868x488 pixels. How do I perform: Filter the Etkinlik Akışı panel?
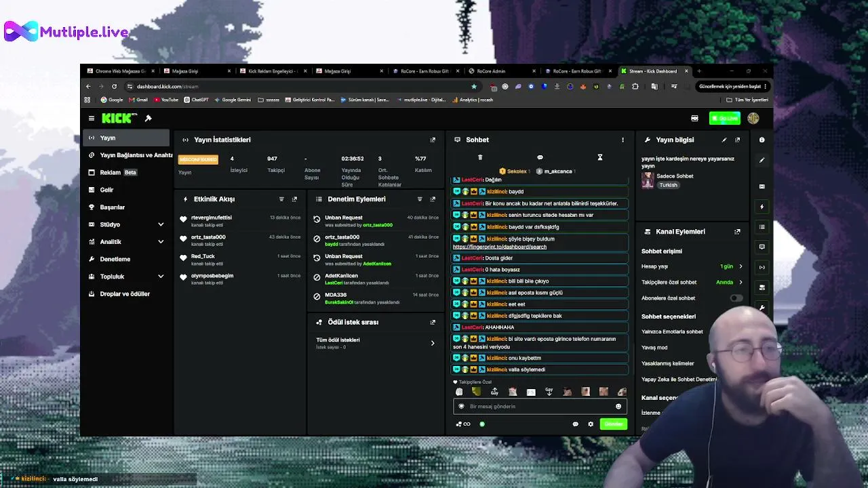pos(281,199)
